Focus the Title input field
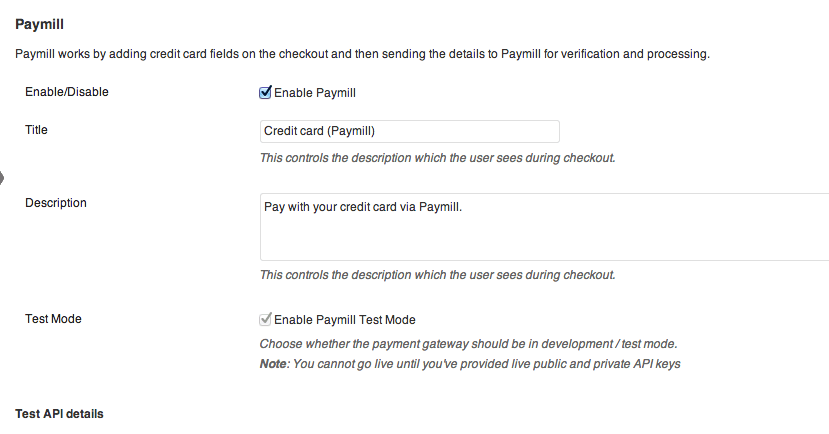The height and width of the screenshot is (434, 829). 409,131
